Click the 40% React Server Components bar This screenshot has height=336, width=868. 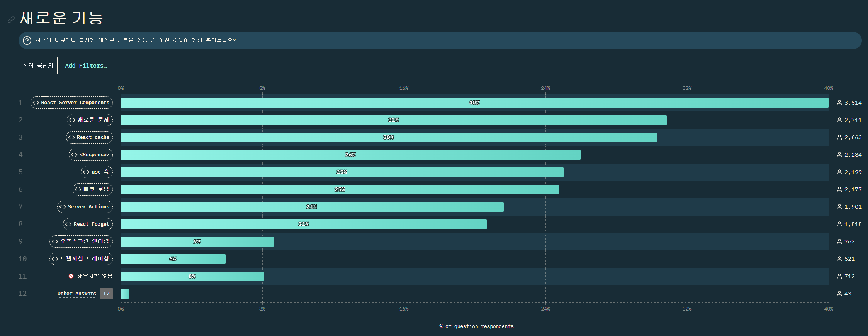tap(474, 103)
